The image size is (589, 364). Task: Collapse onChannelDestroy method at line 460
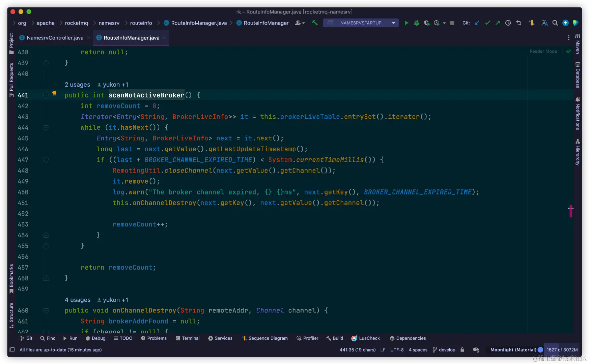[x=46, y=311]
